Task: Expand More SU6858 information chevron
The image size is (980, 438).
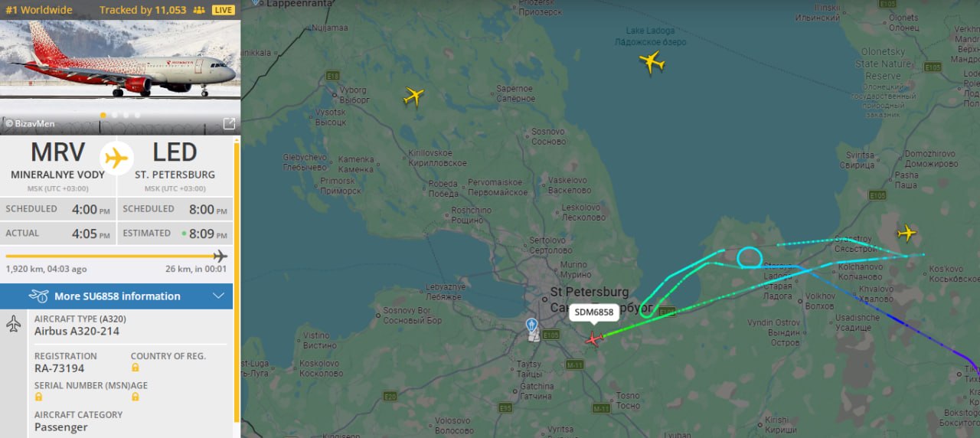Action: tap(218, 296)
